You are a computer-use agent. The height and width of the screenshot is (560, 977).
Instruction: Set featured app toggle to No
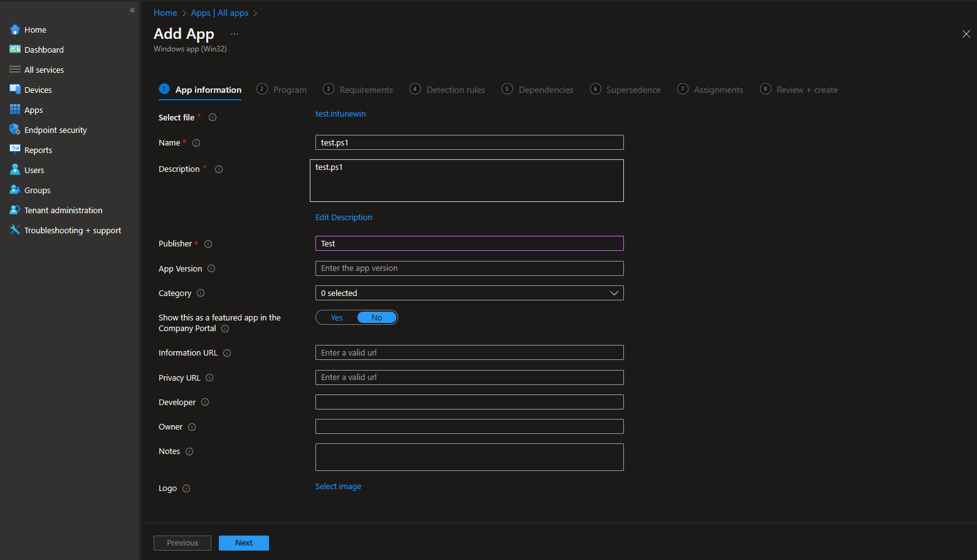377,317
